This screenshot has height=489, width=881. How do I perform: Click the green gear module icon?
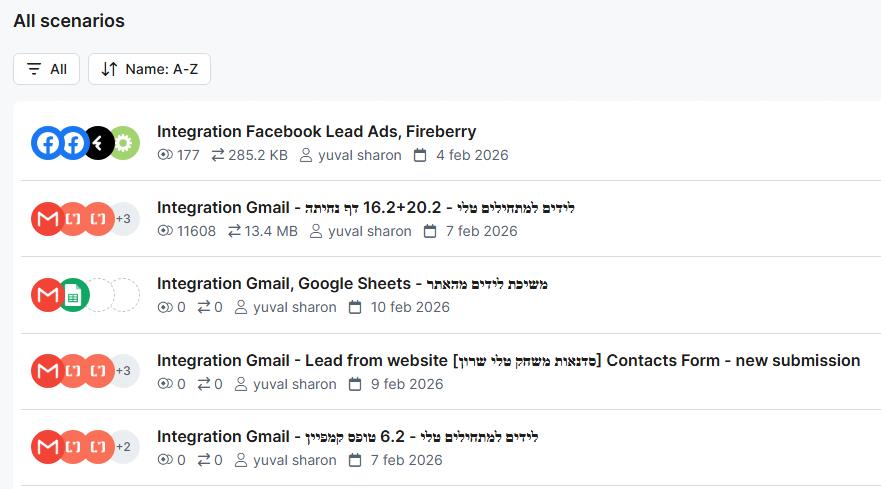(125, 143)
